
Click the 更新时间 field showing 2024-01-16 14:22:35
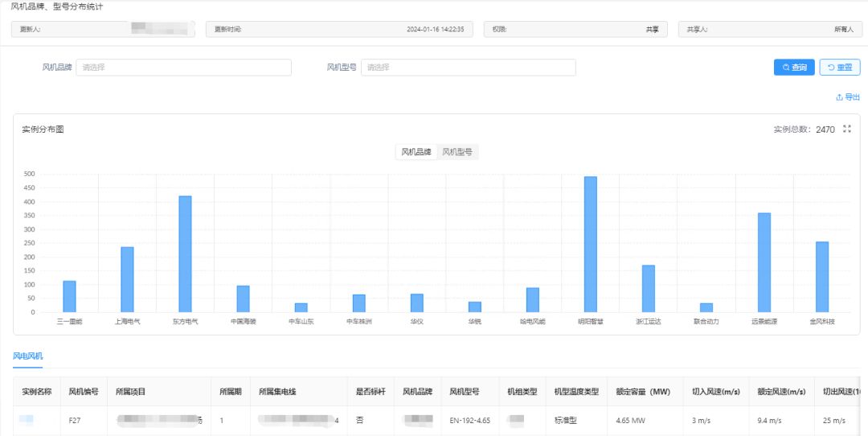(x=339, y=30)
